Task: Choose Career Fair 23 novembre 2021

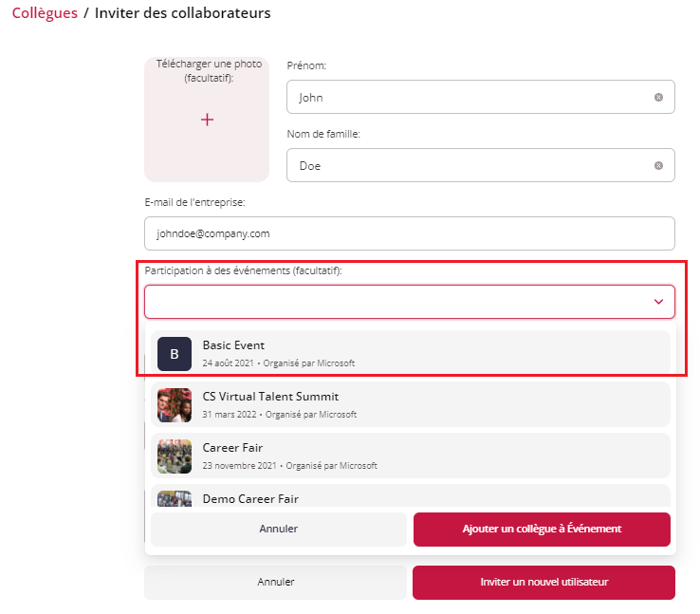Action: [411, 456]
